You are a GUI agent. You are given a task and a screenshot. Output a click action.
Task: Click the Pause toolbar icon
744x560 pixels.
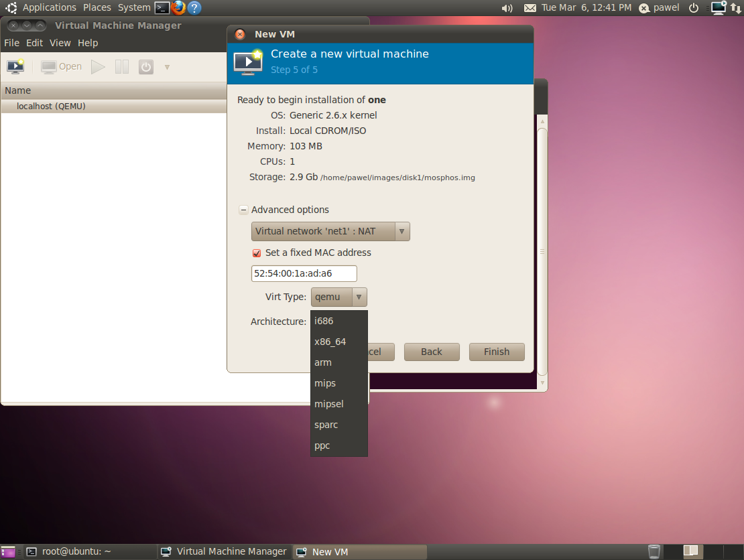pos(121,66)
